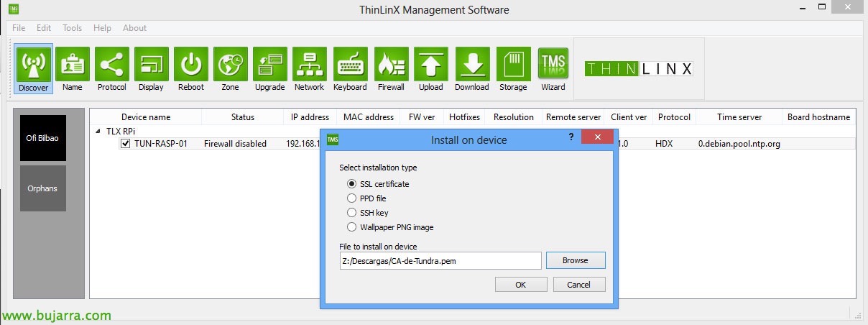The image size is (868, 325).
Task: Click the Browse button
Action: click(x=576, y=260)
